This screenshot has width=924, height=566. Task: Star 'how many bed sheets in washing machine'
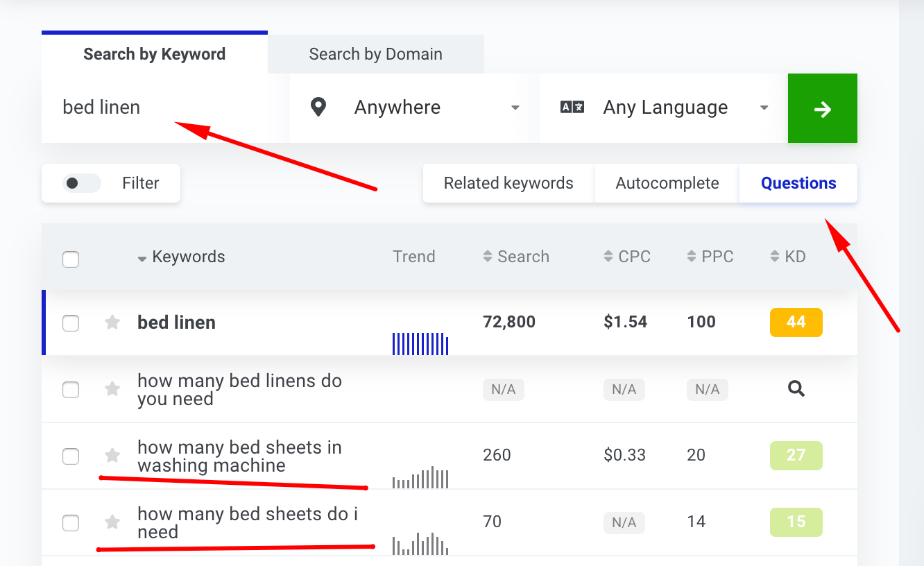tap(112, 456)
